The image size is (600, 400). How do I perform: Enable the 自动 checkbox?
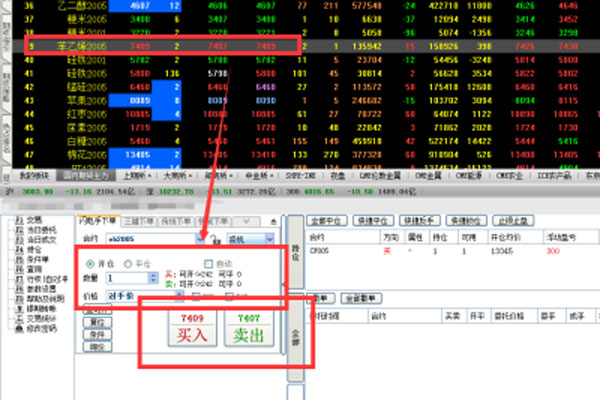(x=206, y=264)
